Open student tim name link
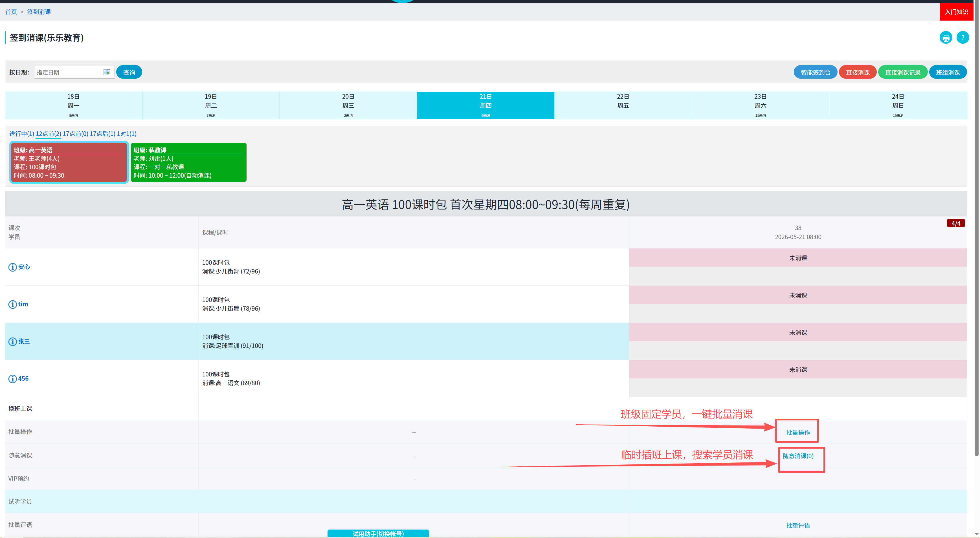The width and height of the screenshot is (980, 538). coord(23,304)
